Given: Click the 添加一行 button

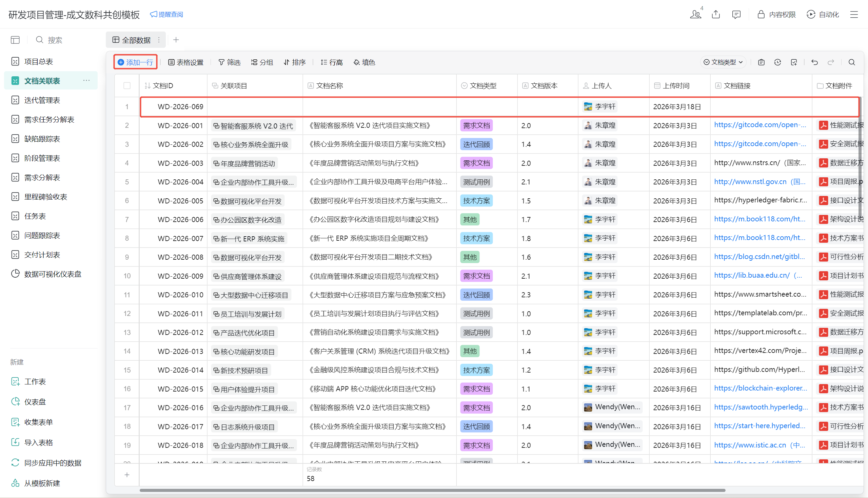Looking at the screenshot, I should tap(135, 62).
